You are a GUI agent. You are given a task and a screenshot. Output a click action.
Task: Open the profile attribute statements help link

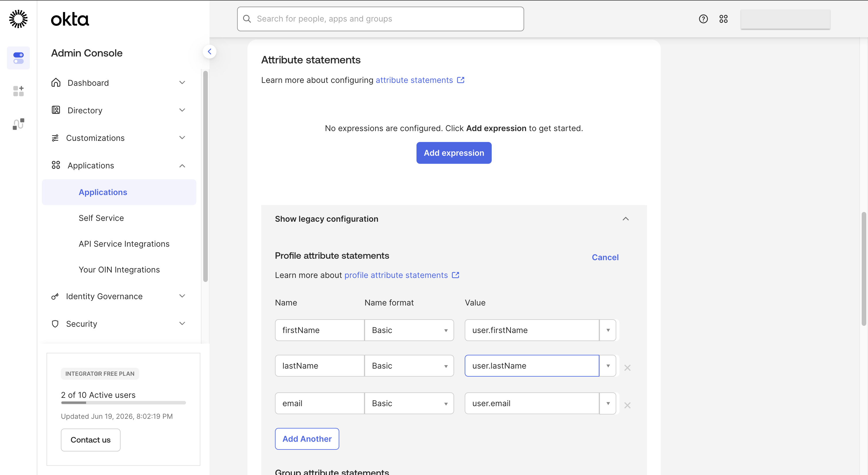click(x=396, y=275)
